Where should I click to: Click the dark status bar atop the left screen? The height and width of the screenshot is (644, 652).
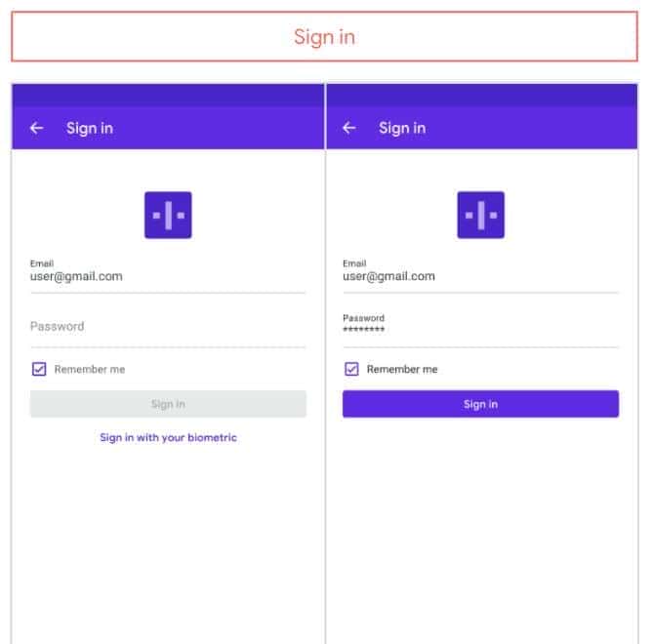[x=168, y=95]
